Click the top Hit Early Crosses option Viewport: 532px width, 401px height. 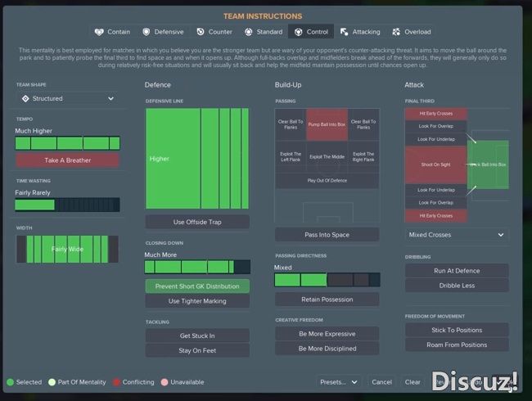[436, 114]
